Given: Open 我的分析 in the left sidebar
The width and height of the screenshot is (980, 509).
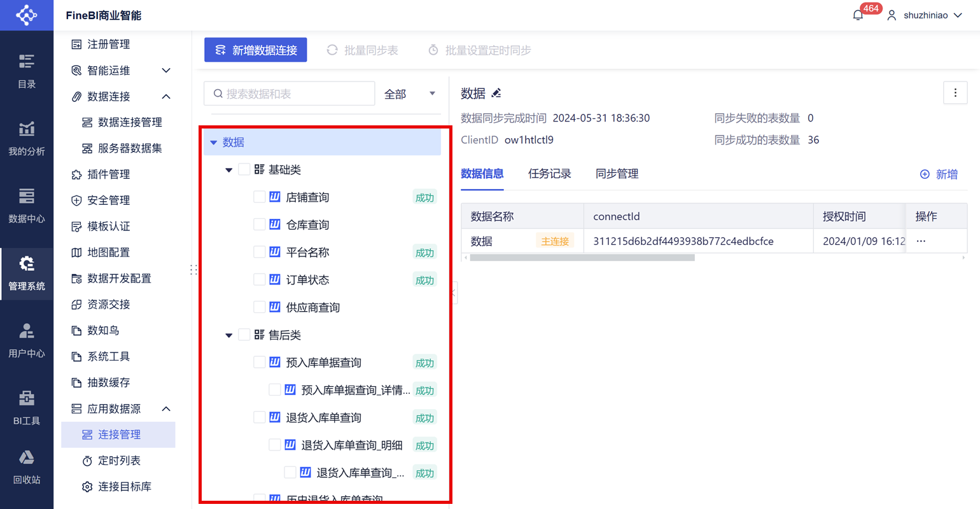Looking at the screenshot, I should click(x=27, y=137).
